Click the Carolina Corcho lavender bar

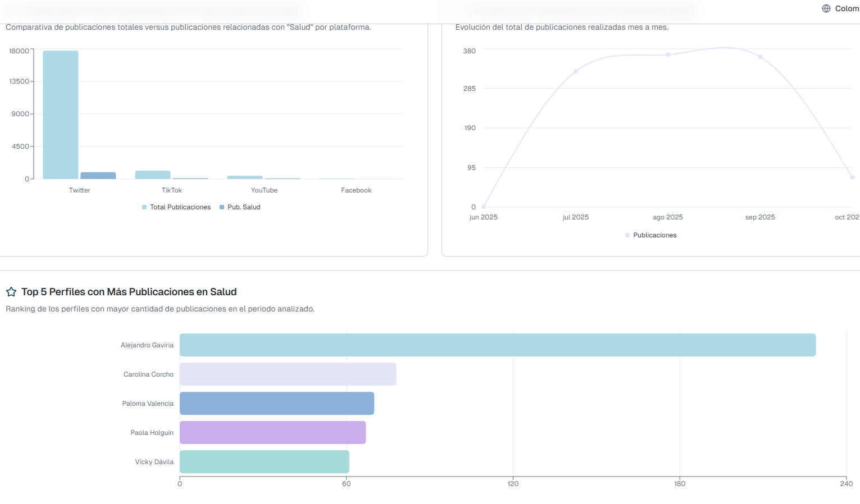point(288,374)
